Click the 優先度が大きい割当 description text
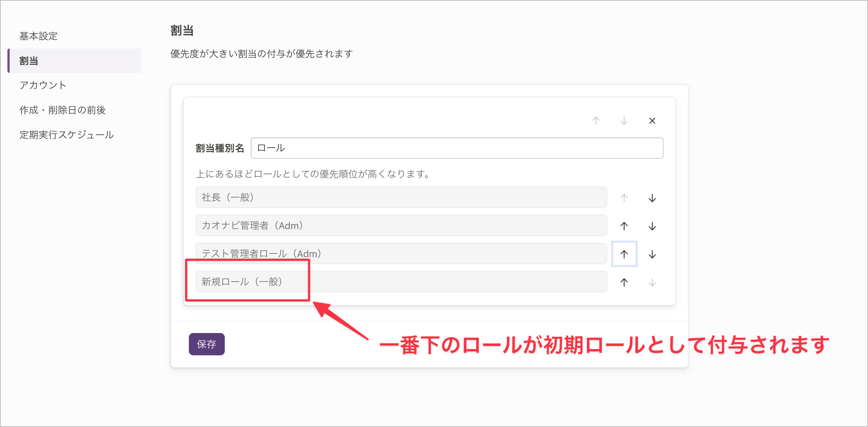Image resolution: width=868 pixels, height=427 pixels. point(261,54)
